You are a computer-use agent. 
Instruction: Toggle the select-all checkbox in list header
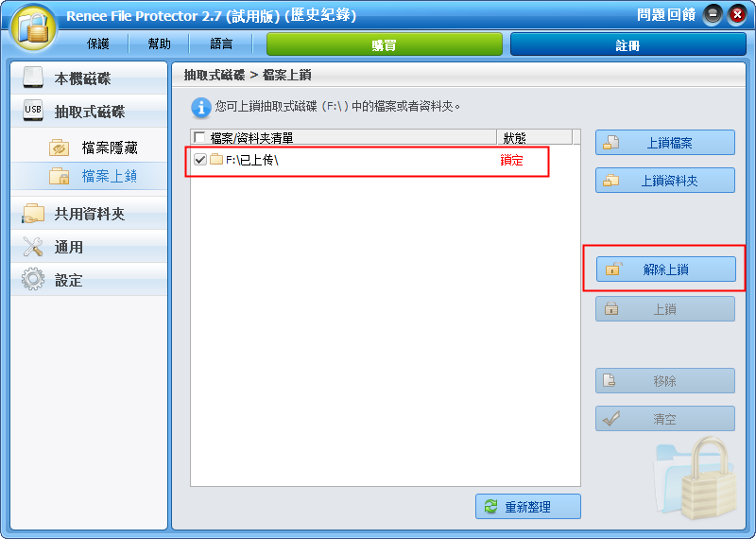[199, 138]
